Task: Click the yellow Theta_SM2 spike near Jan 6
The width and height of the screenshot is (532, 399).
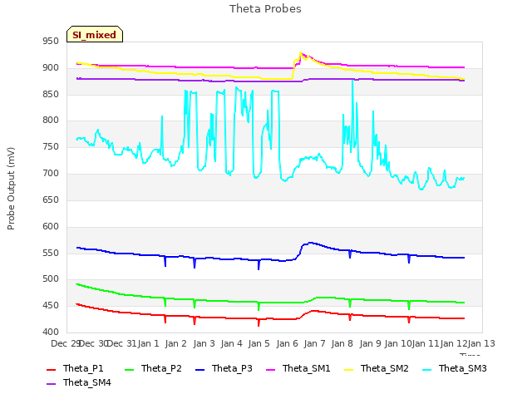Action: pyautogui.click(x=301, y=53)
